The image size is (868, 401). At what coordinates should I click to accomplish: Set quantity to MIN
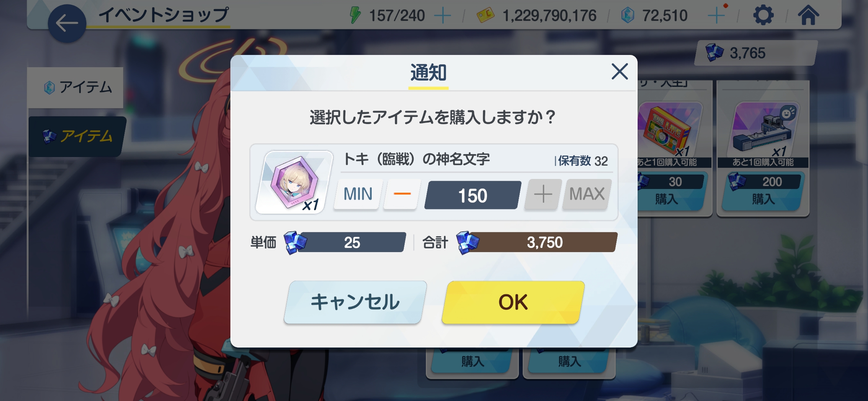point(358,194)
